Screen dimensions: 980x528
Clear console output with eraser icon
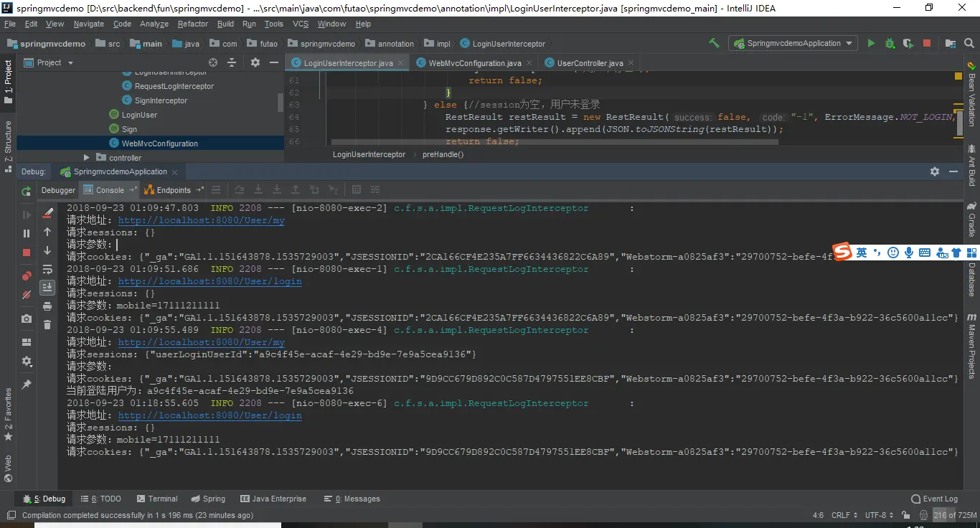coord(47,213)
